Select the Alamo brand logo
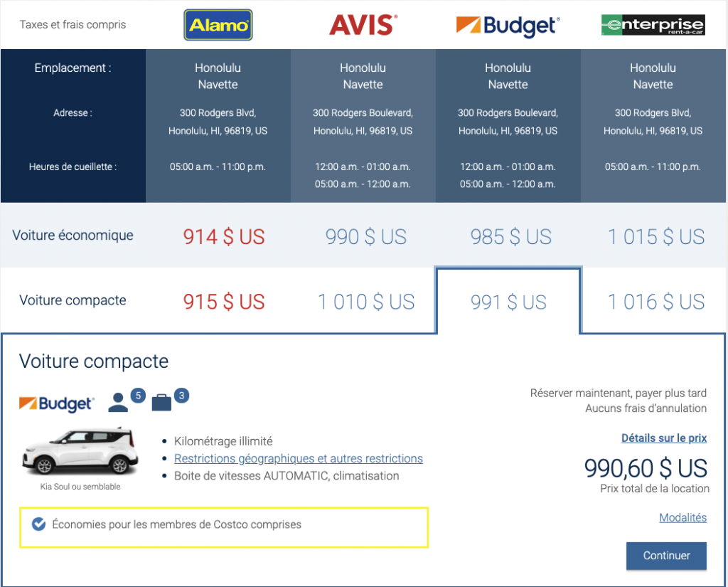 218,23
